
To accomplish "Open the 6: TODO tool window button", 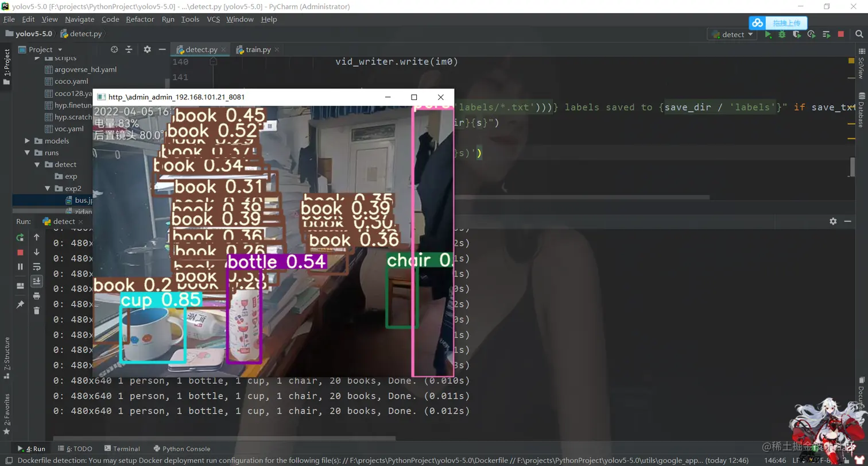I will [75, 449].
